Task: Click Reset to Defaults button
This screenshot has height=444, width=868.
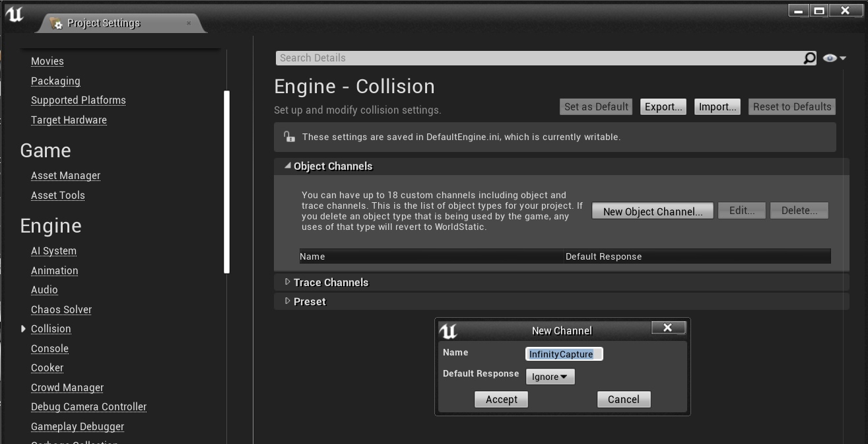Action: [x=792, y=107]
